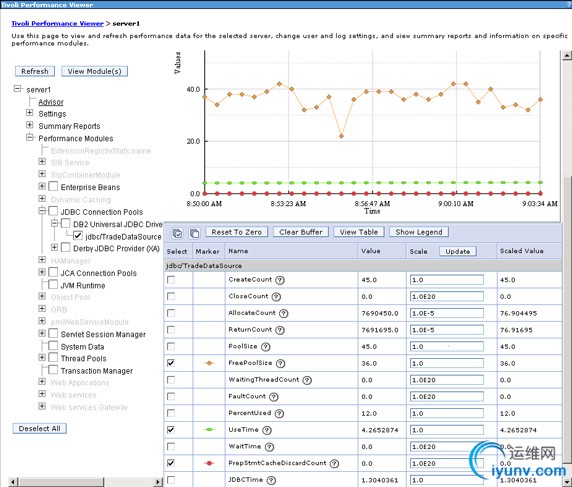The width and height of the screenshot is (572, 487).
Task: Expand the JCA Connection Pools node
Action: click(42, 272)
